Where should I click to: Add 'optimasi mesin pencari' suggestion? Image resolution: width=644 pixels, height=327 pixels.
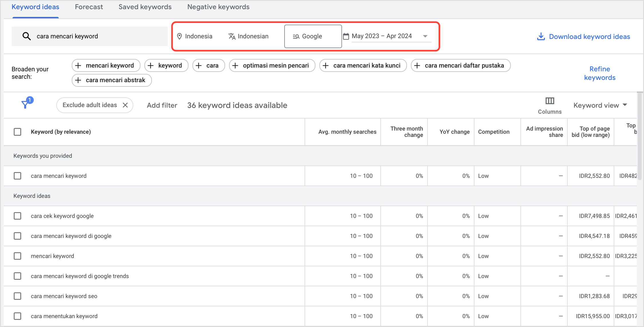click(x=272, y=66)
